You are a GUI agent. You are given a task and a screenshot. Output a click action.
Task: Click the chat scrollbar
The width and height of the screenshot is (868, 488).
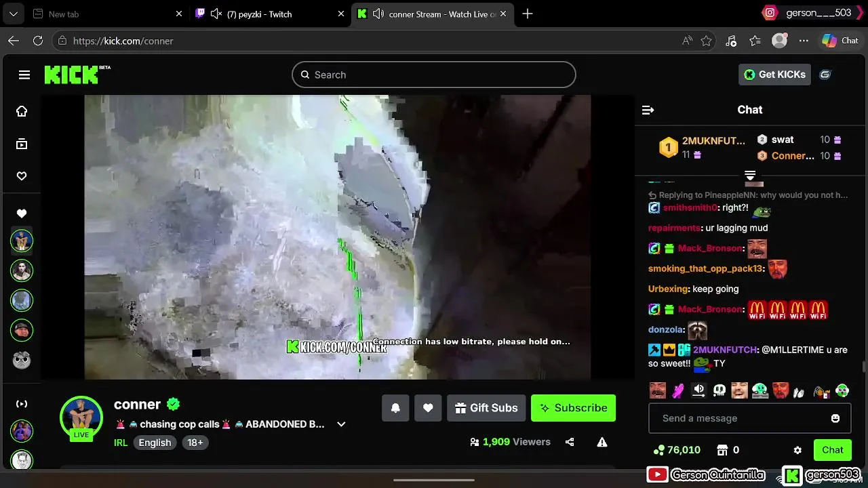[x=863, y=367]
